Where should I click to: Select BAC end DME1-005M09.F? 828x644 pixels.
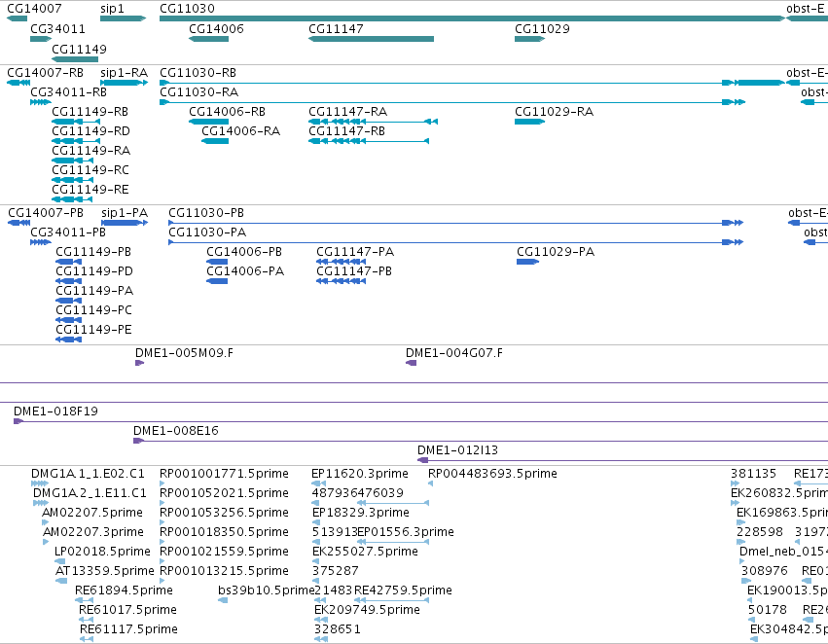pyautogui.click(x=184, y=353)
